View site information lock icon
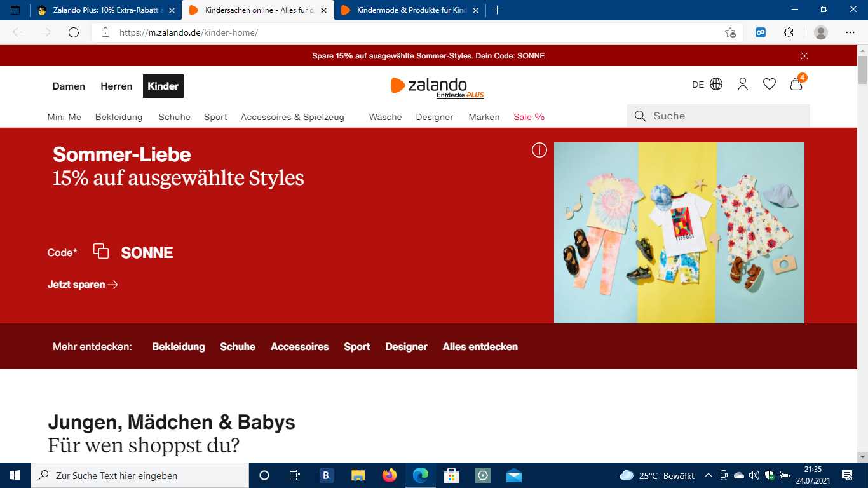 click(x=105, y=32)
